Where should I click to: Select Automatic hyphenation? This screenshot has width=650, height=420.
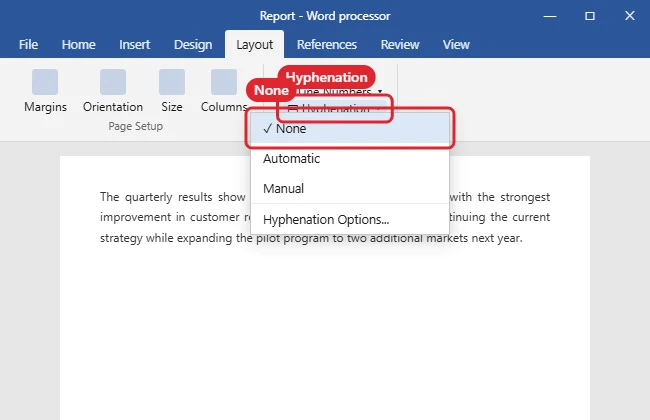point(350,158)
